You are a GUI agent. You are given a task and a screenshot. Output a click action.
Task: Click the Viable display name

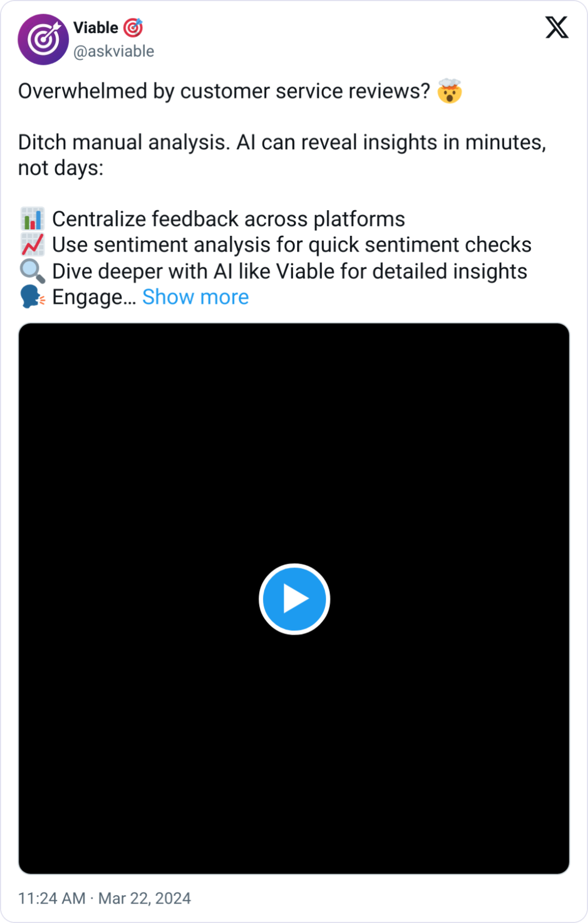click(96, 27)
